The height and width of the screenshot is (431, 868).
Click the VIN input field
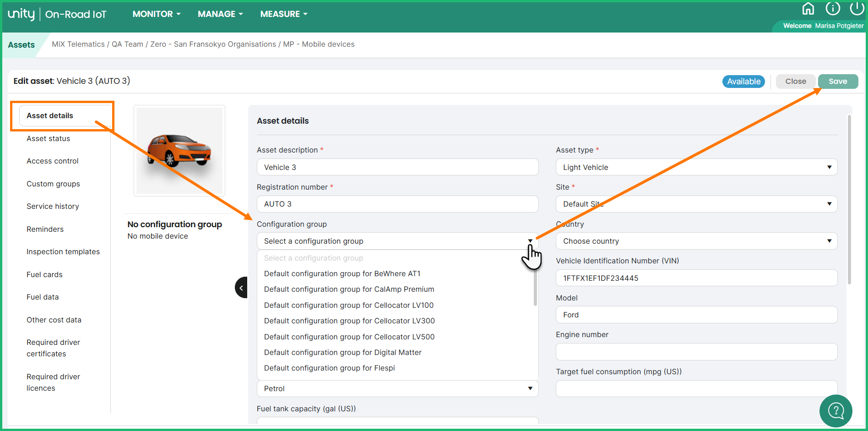pos(696,278)
